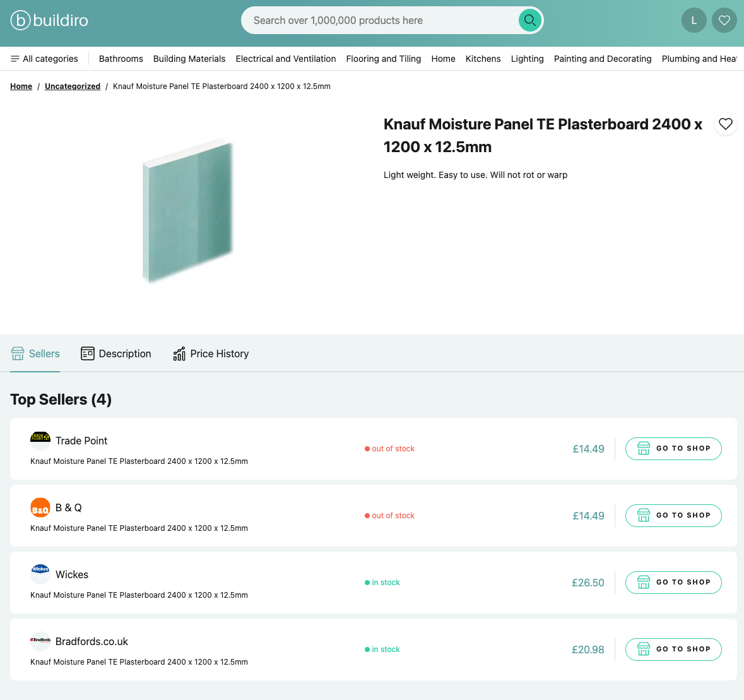The height and width of the screenshot is (700, 744).
Task: Click the Price History chart icon
Action: coord(179,353)
